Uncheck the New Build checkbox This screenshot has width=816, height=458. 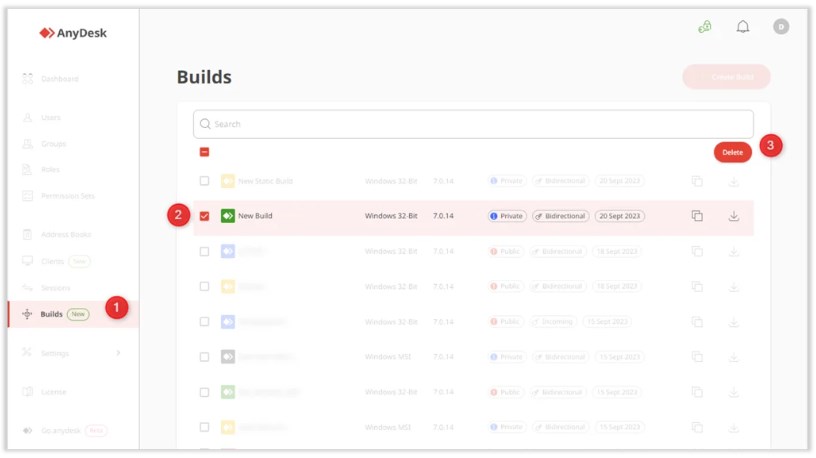(205, 216)
